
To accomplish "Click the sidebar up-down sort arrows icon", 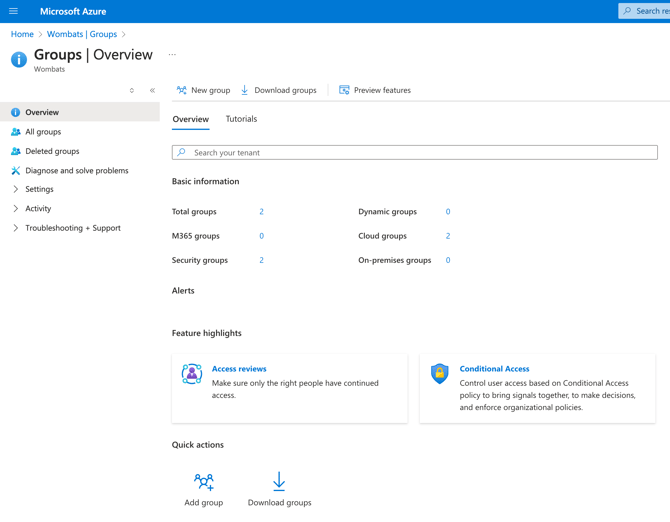I will click(132, 90).
